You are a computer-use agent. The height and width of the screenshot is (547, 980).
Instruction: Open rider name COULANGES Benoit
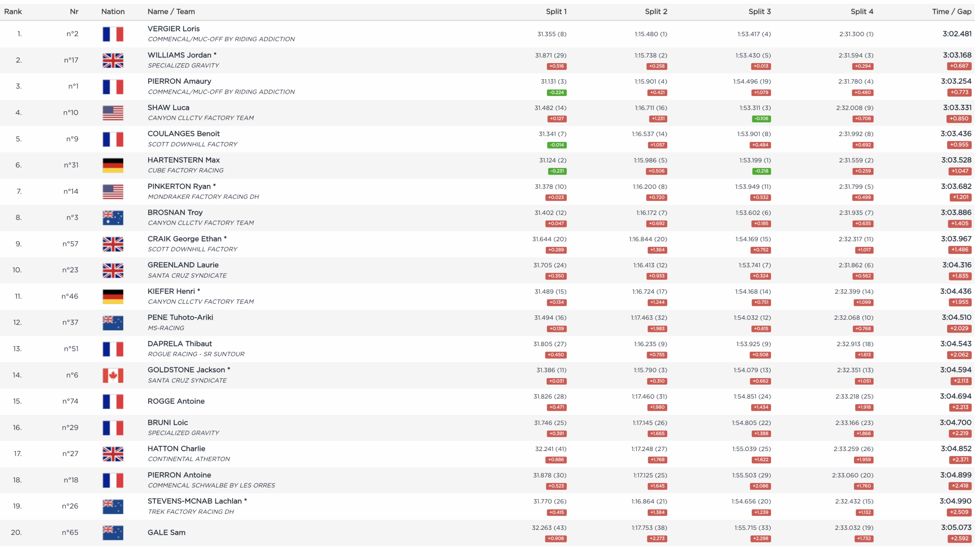[183, 134]
